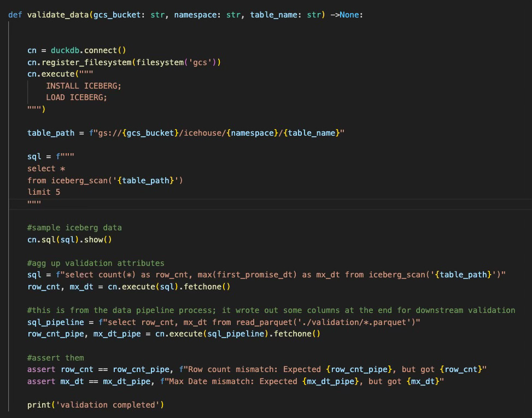Click the '#sample iceberg data' comment
This screenshot has height=418, width=532.
pyautogui.click(x=74, y=228)
